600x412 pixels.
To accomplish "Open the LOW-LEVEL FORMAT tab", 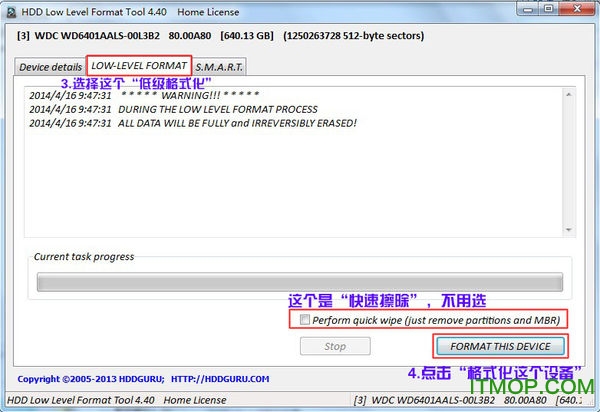I will (x=139, y=66).
